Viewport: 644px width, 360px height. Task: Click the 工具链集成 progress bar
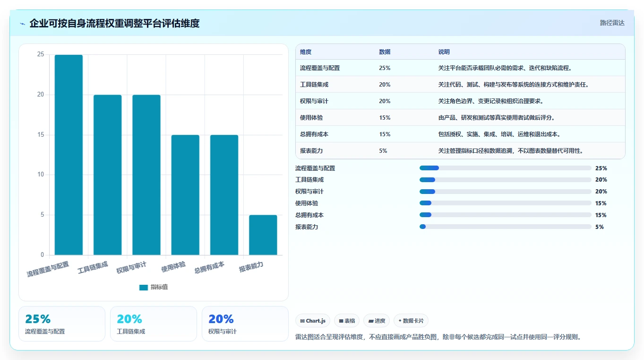tap(506, 180)
